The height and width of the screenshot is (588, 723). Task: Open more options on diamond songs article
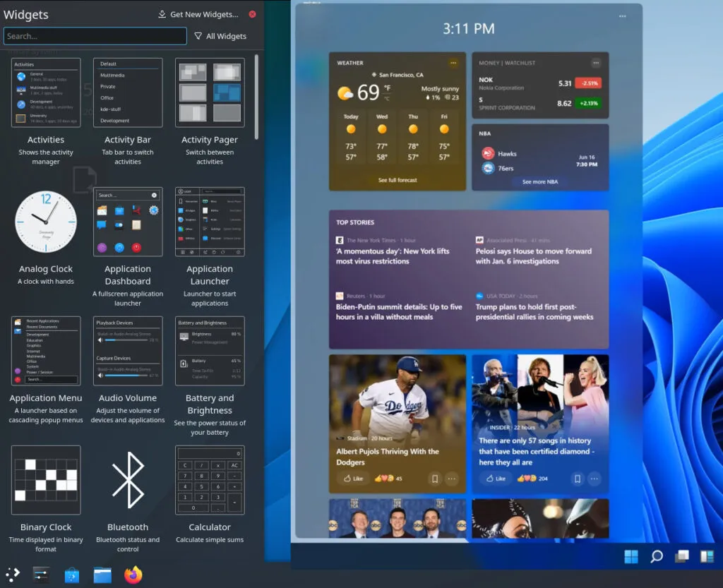pyautogui.click(x=594, y=479)
